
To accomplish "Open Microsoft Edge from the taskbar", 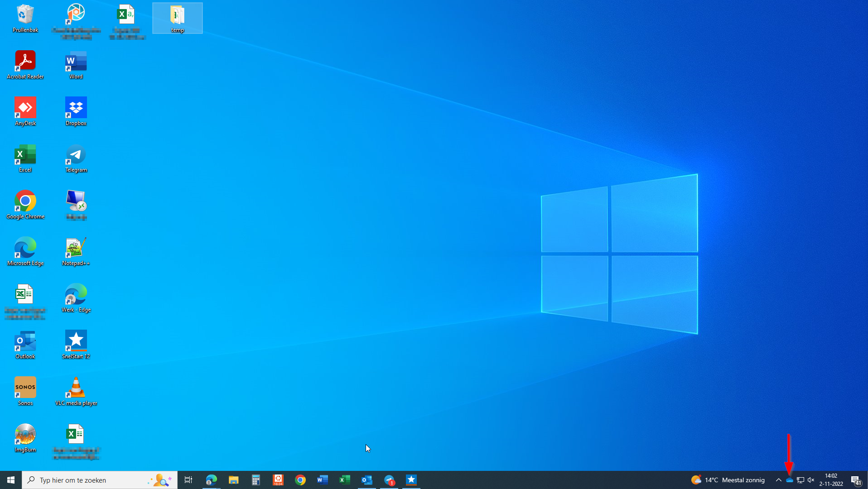I will [x=212, y=480].
